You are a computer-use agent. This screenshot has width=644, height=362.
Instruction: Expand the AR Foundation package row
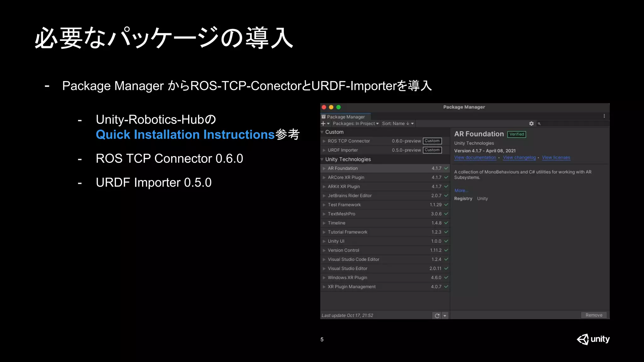coord(324,168)
